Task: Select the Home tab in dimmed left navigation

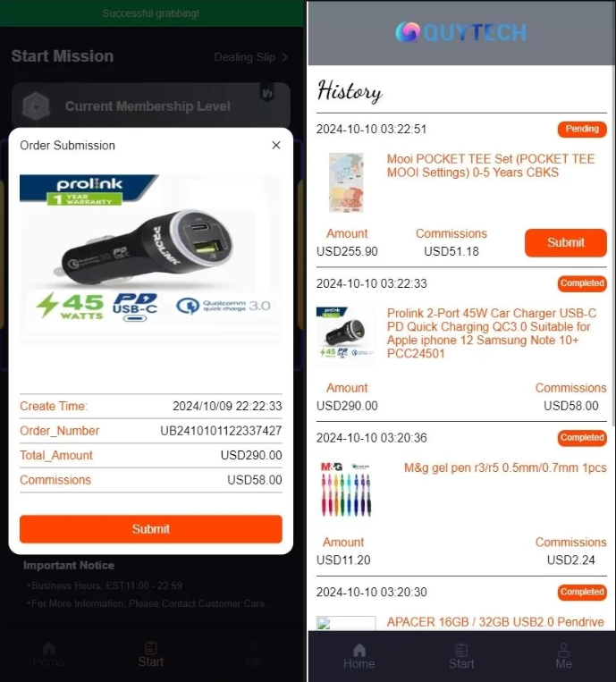Action: [48, 654]
